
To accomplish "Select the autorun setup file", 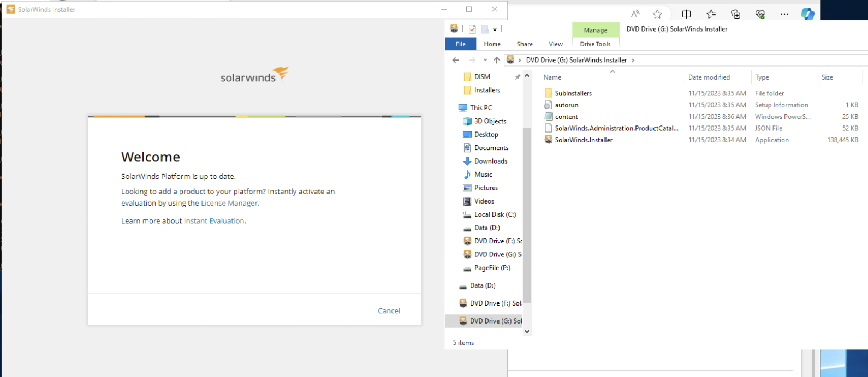I will pos(566,105).
